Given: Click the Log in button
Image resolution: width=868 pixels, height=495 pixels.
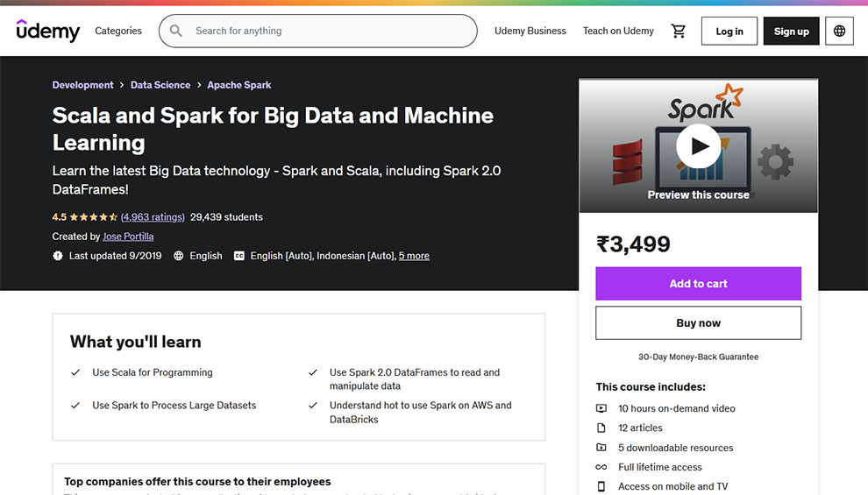Looking at the screenshot, I should coord(729,31).
